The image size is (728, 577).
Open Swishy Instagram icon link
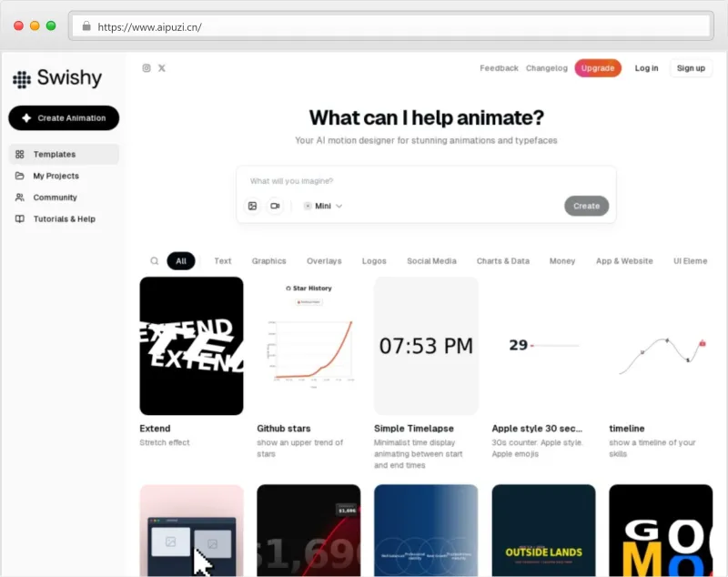pos(147,67)
